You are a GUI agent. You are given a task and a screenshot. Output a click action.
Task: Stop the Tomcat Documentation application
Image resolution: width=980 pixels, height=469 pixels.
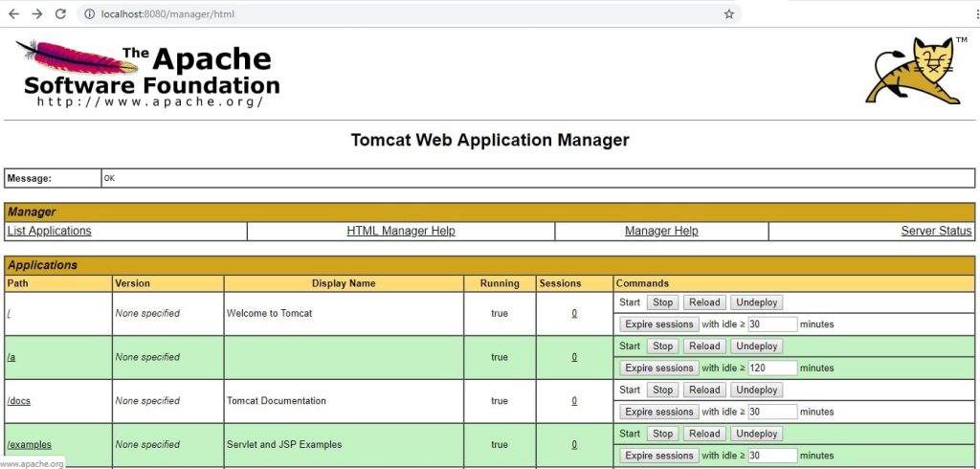coord(662,391)
